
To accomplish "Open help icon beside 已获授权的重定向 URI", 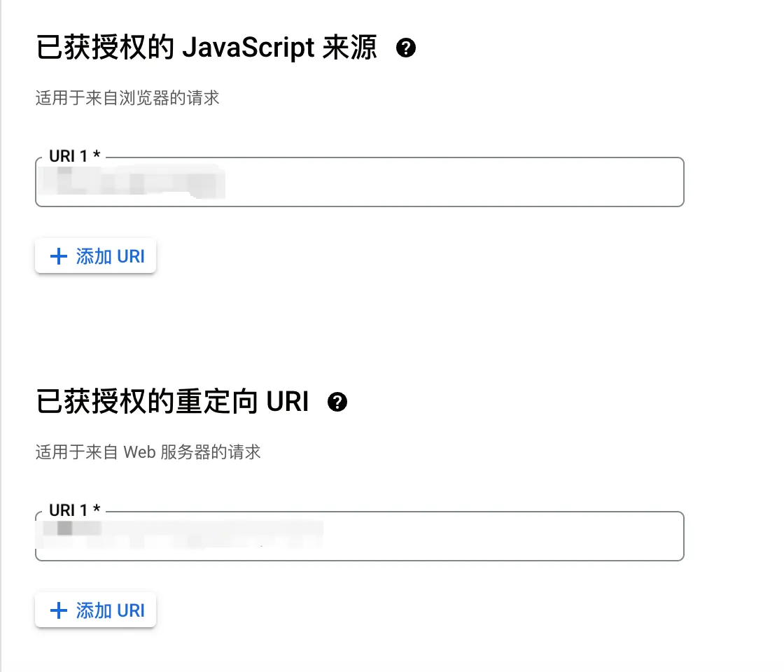I will pyautogui.click(x=337, y=402).
